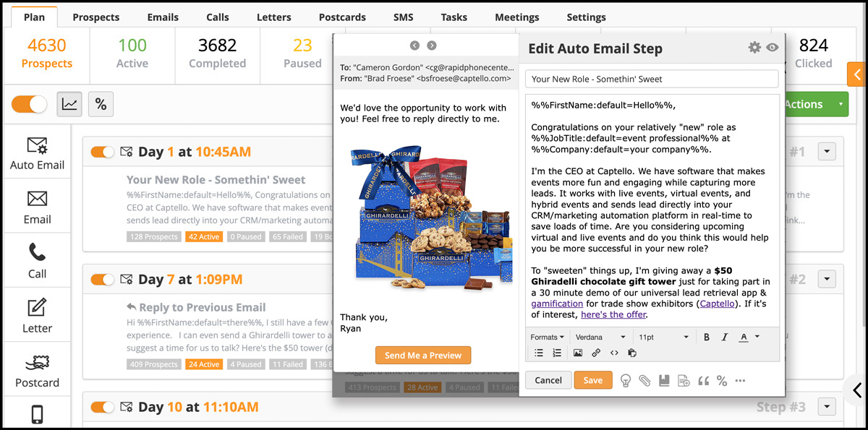This screenshot has height=430, width=868.
Task: Click the SMS phone icon in sidebar
Action: [x=37, y=415]
